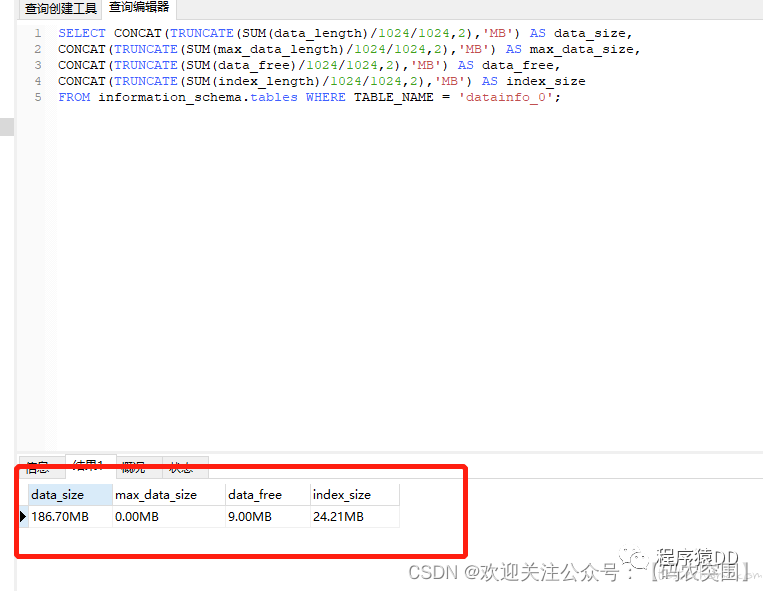Switch to the 概况 tab
The height and width of the screenshot is (591, 763).
pyautogui.click(x=139, y=467)
